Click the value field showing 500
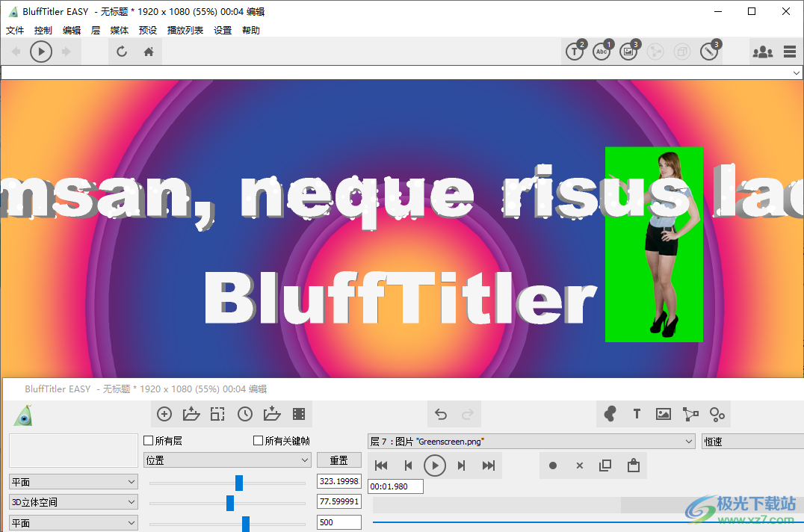The image size is (804, 532). pos(339,522)
